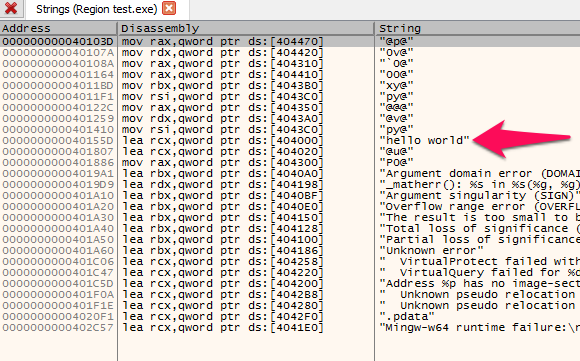Click address 0000000000401259
This screenshot has height=361, width=580.
[x=58, y=118]
